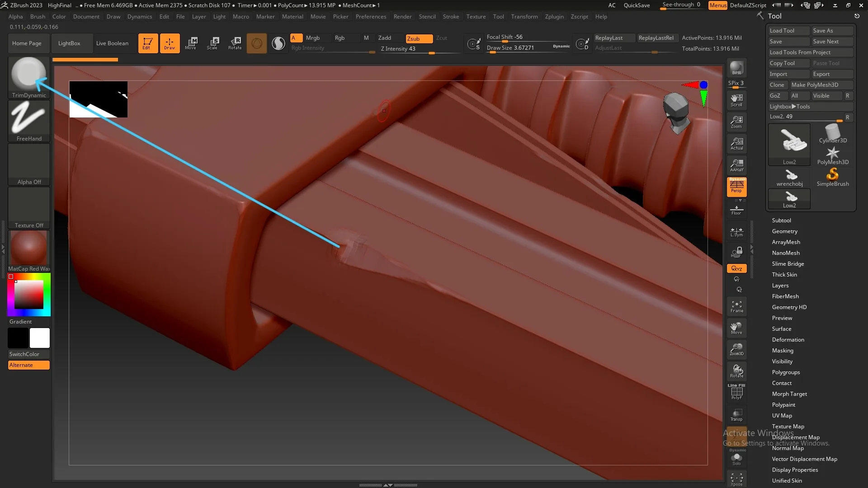Click the Zoom3D navigation icon
Image resolution: width=868 pixels, height=488 pixels.
coord(736,350)
